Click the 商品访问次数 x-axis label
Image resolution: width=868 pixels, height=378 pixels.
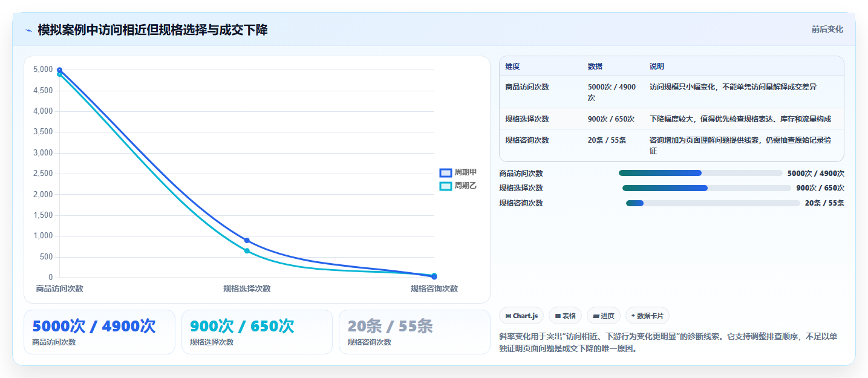pos(59,289)
